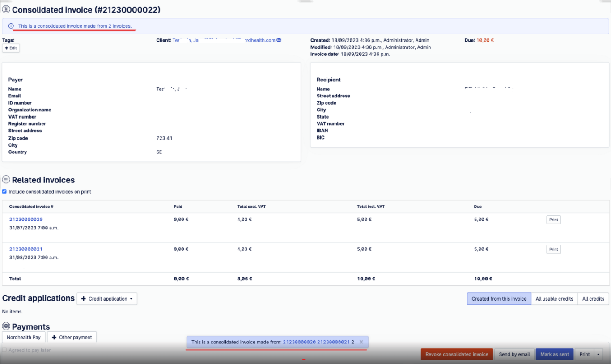Screen dimensions: 611x364
Task: Select Created from this invoice tab
Action: [499, 299]
